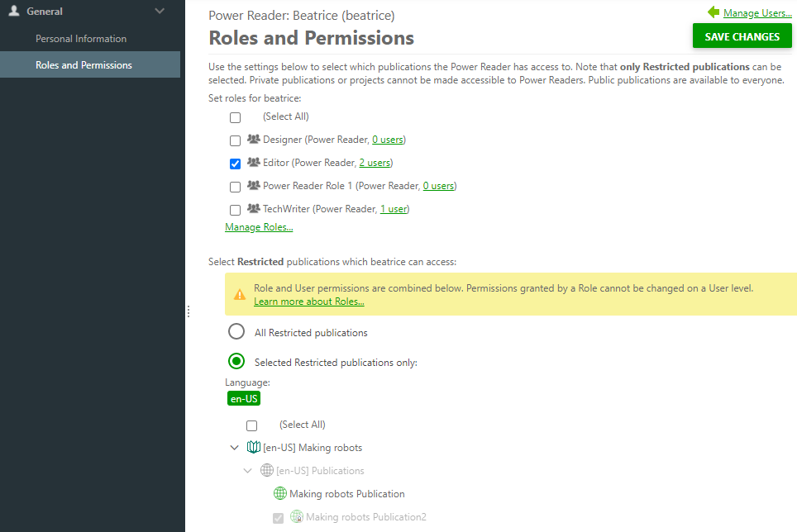This screenshot has width=797, height=532.
Task: Switch to Roles and Permissions section
Action: coord(84,64)
